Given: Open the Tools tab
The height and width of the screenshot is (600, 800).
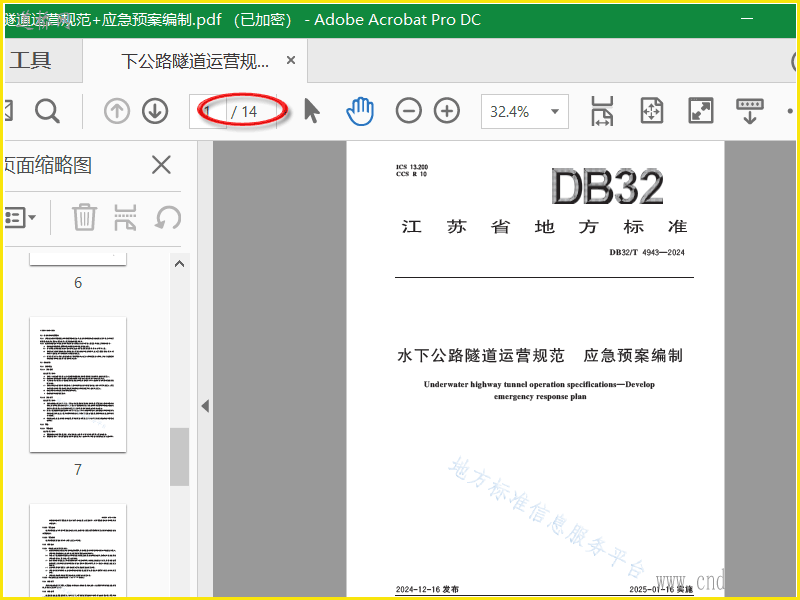Looking at the screenshot, I should coord(31,61).
